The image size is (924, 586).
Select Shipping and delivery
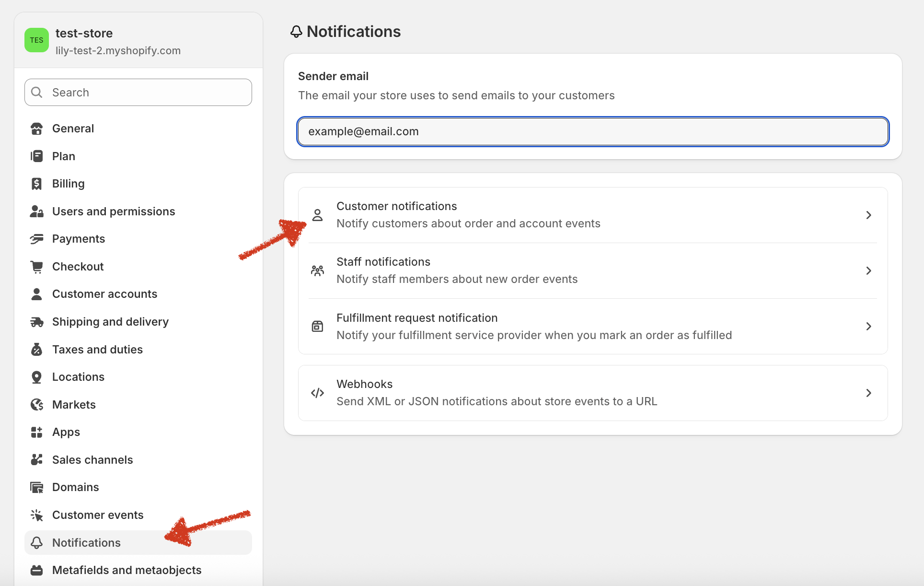coord(138,322)
